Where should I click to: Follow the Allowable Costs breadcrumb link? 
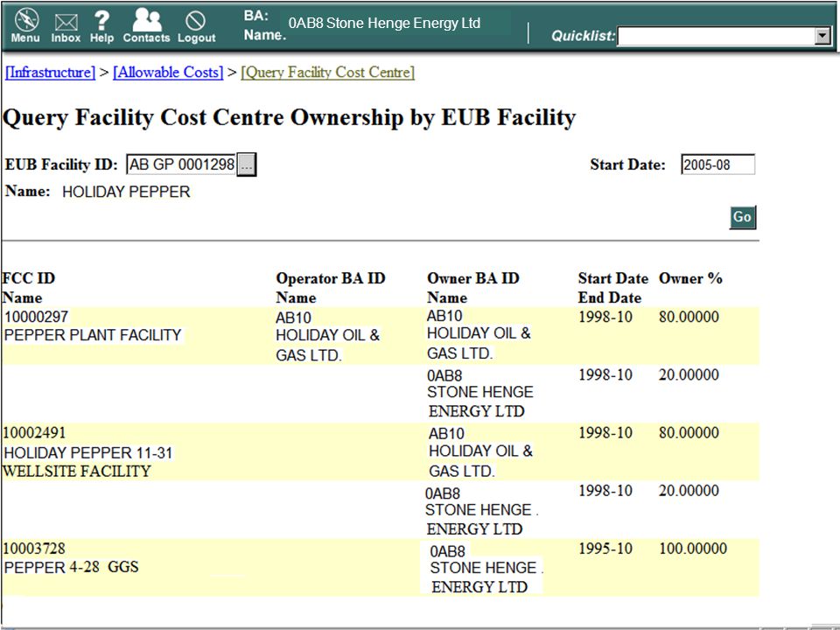[x=168, y=73]
